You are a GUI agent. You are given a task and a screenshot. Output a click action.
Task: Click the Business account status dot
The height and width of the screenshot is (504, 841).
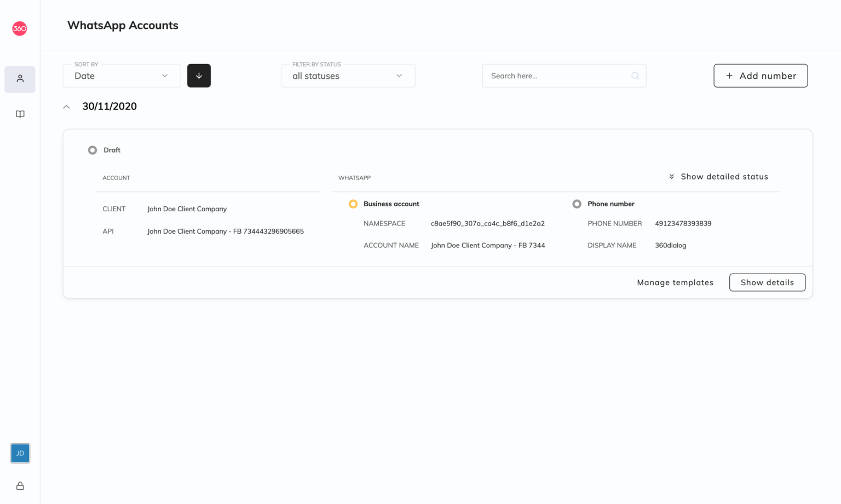click(x=353, y=204)
